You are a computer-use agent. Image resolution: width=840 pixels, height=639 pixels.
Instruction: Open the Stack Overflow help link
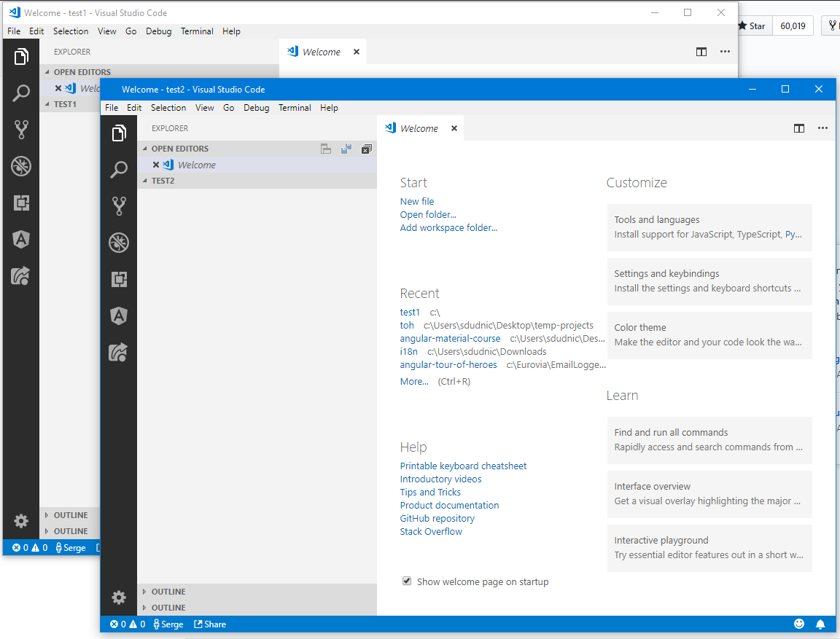(x=430, y=531)
